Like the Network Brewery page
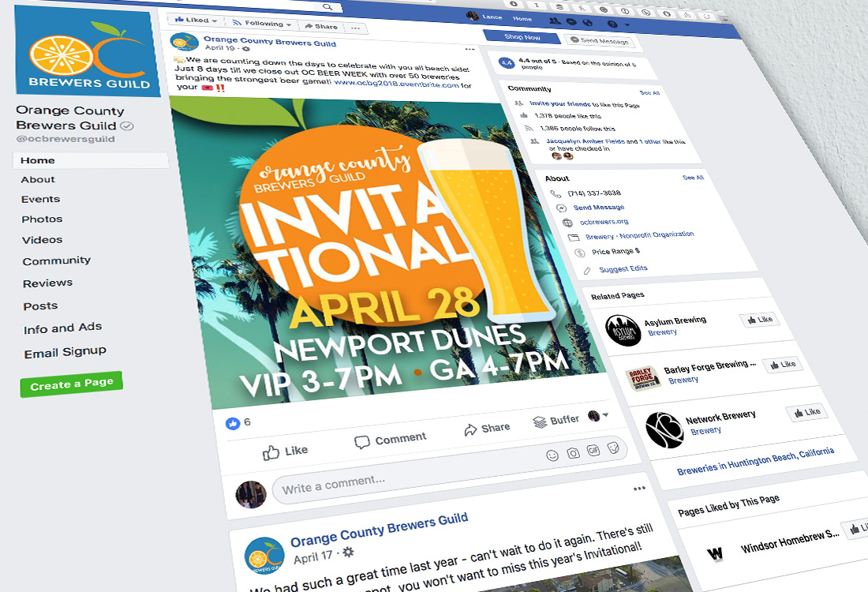The height and width of the screenshot is (592, 868). pyautogui.click(x=807, y=412)
